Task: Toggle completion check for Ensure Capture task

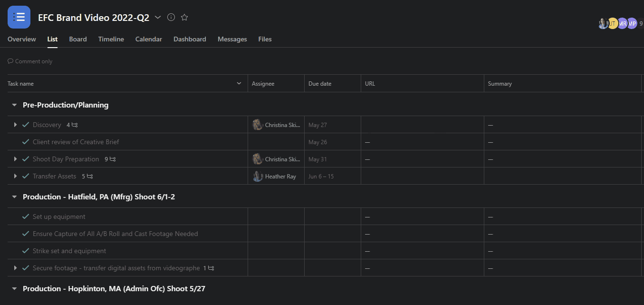Action: (26, 234)
